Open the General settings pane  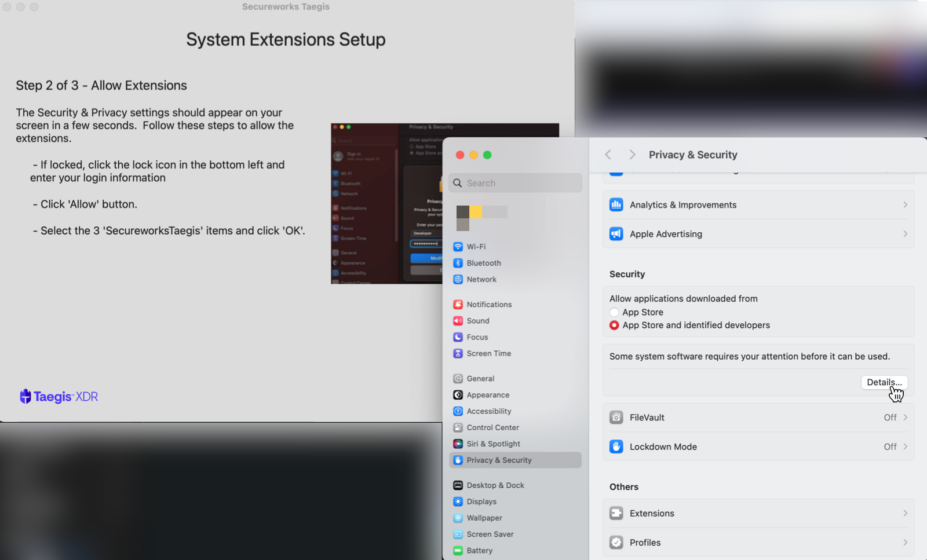(515, 379)
